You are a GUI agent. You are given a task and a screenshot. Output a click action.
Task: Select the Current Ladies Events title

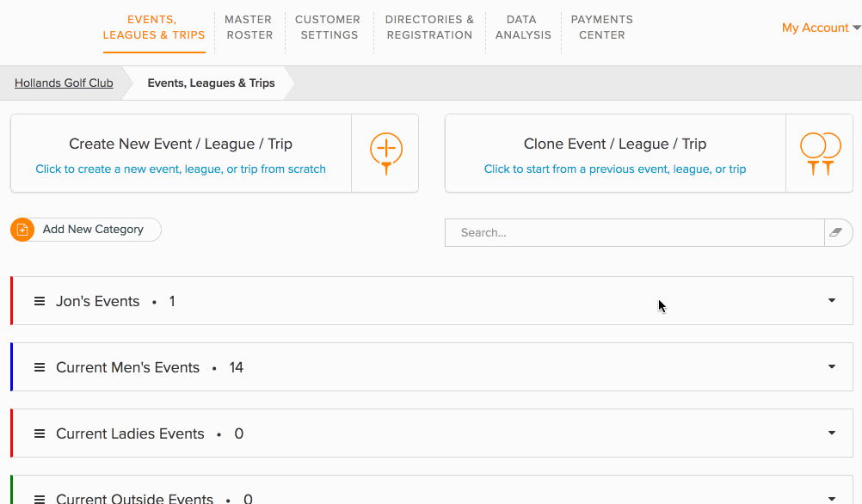click(130, 433)
